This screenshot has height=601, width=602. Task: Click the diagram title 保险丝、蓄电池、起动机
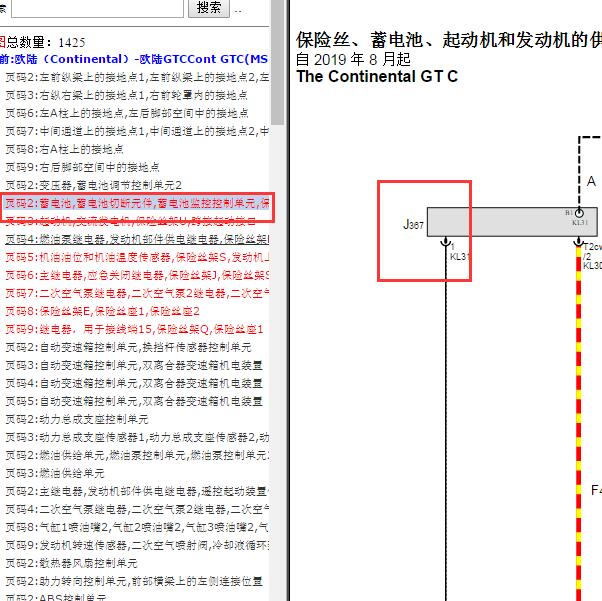click(x=448, y=40)
